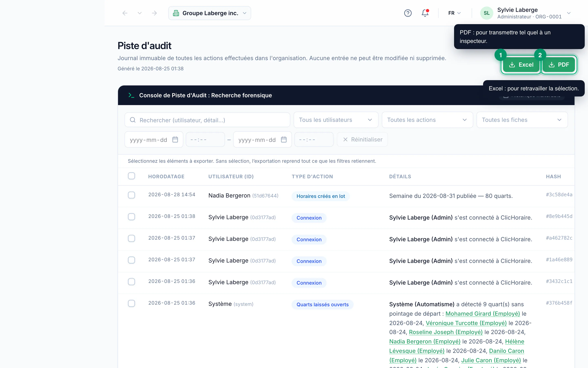This screenshot has height=368, width=588.
Task: Export the audit trail to Excel
Action: 521,65
